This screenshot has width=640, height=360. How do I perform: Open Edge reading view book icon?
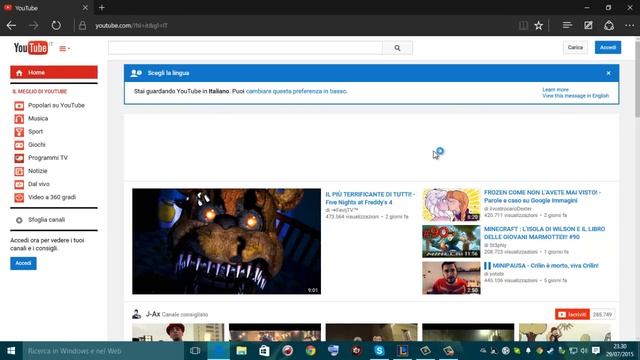[523, 25]
